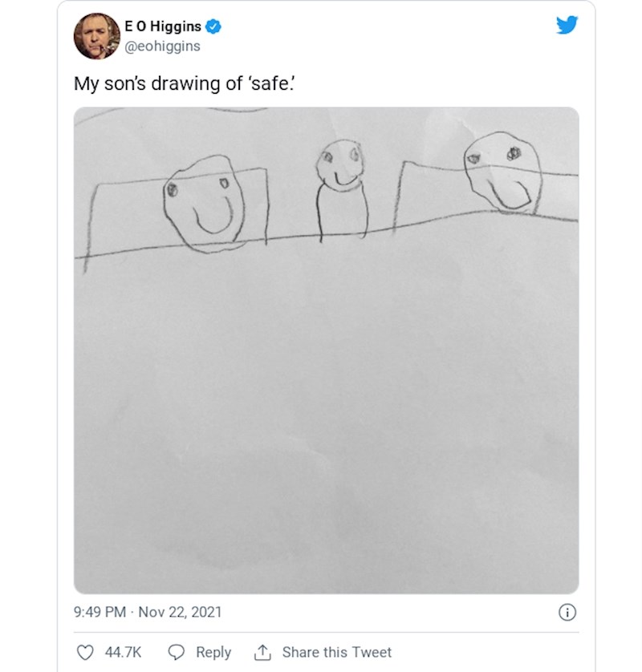The height and width of the screenshot is (672, 642).
Task: Click the "Nov 22, 2021" date
Action: point(180,612)
